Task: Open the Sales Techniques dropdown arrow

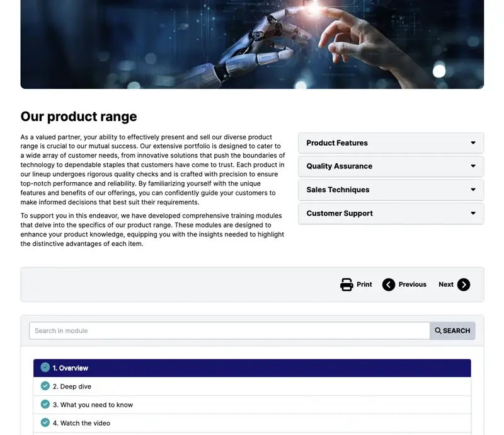Action: [x=473, y=190]
